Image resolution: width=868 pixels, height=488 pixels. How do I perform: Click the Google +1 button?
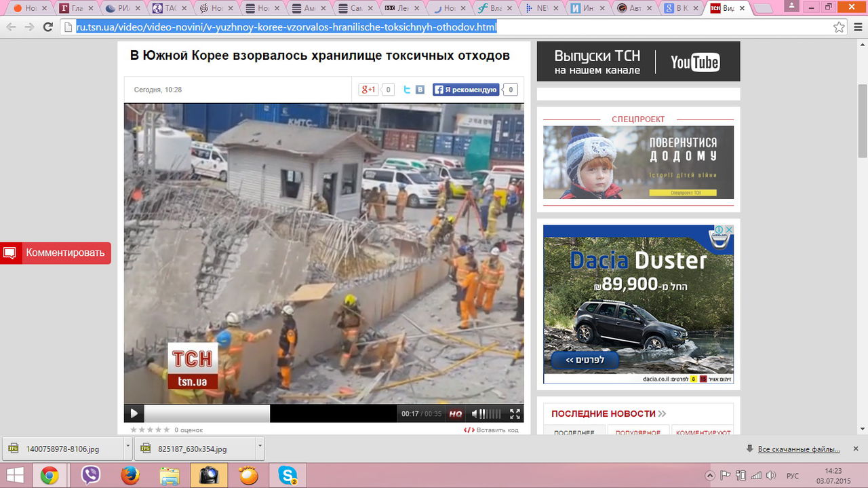point(368,90)
